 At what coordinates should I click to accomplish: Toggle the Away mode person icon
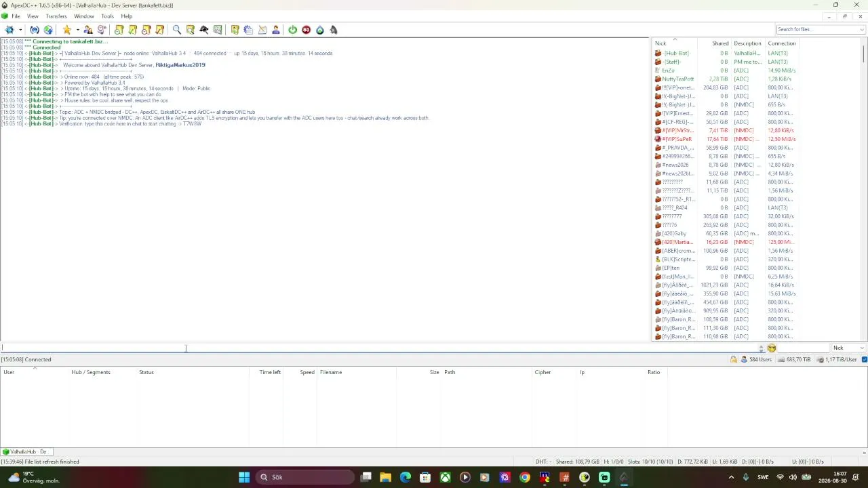(276, 30)
